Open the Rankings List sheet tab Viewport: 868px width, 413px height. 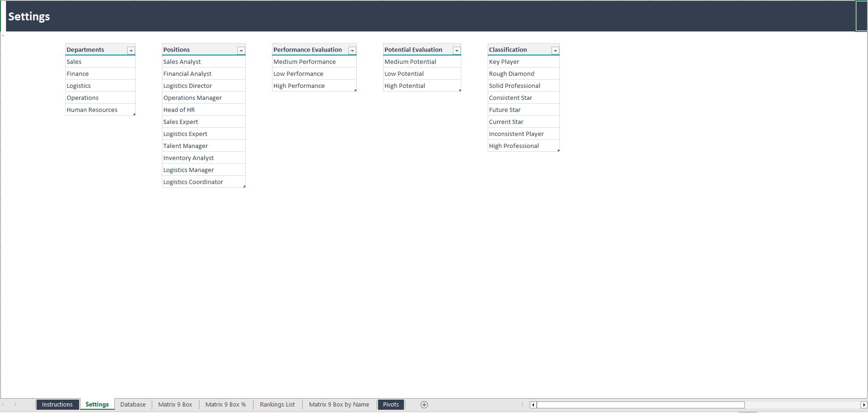coord(277,405)
